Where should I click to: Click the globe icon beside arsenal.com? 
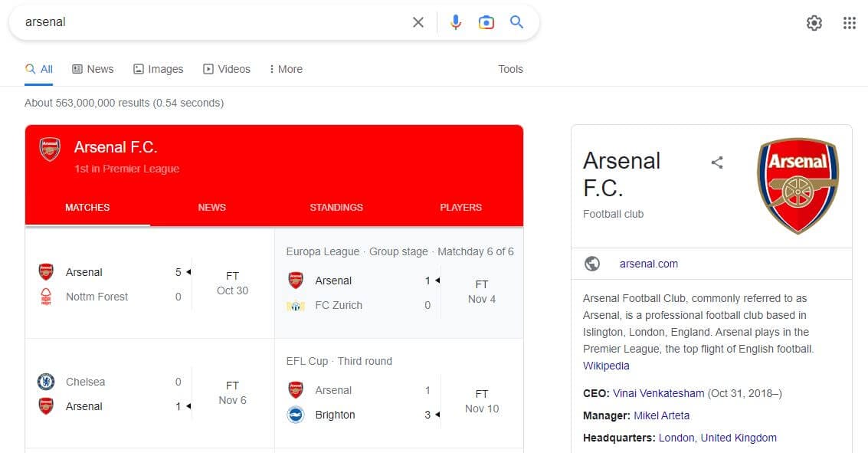pyautogui.click(x=591, y=264)
